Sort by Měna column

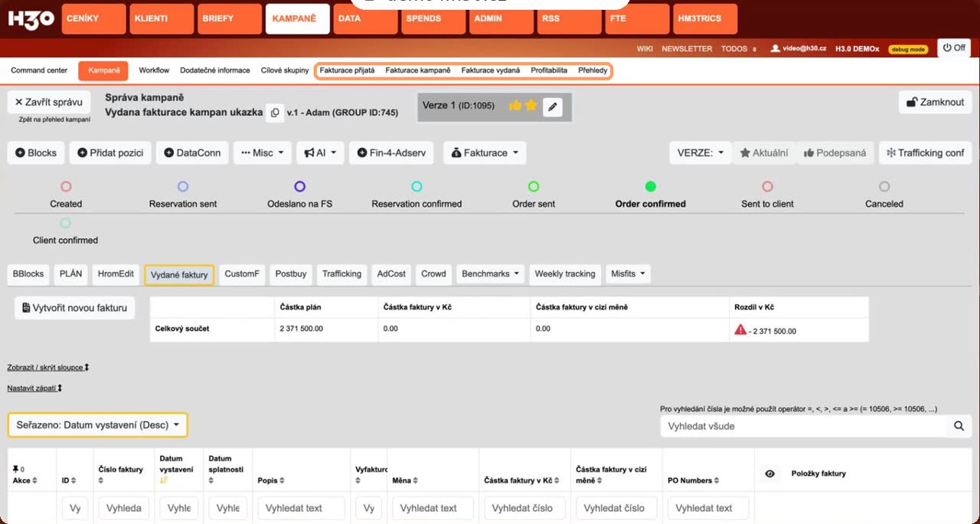(416, 481)
